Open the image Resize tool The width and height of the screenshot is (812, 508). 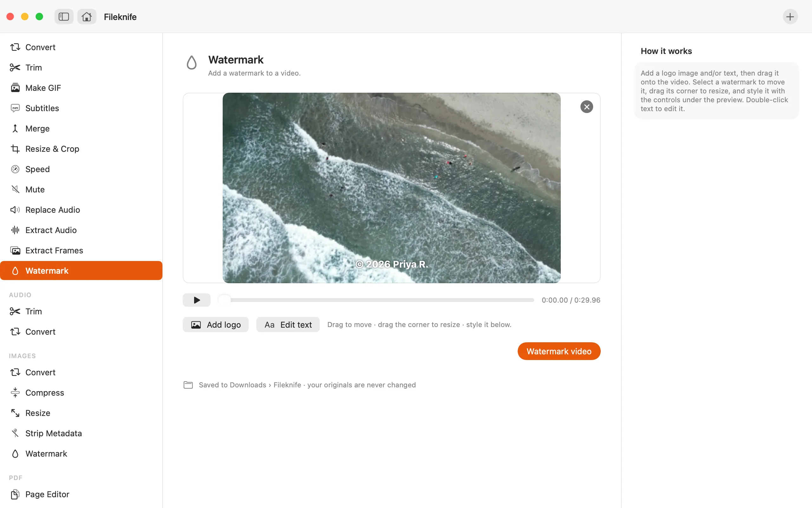tap(81, 413)
